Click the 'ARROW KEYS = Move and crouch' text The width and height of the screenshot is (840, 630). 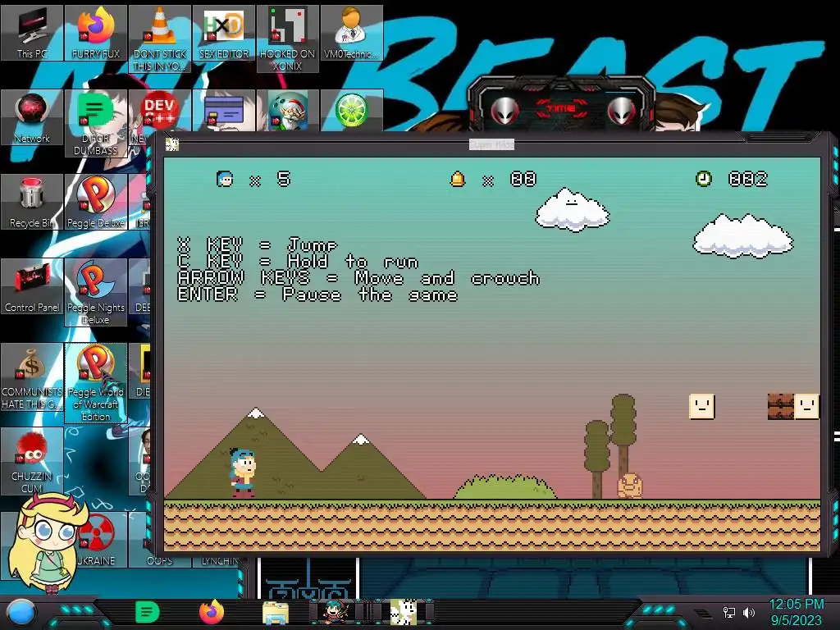click(x=358, y=279)
